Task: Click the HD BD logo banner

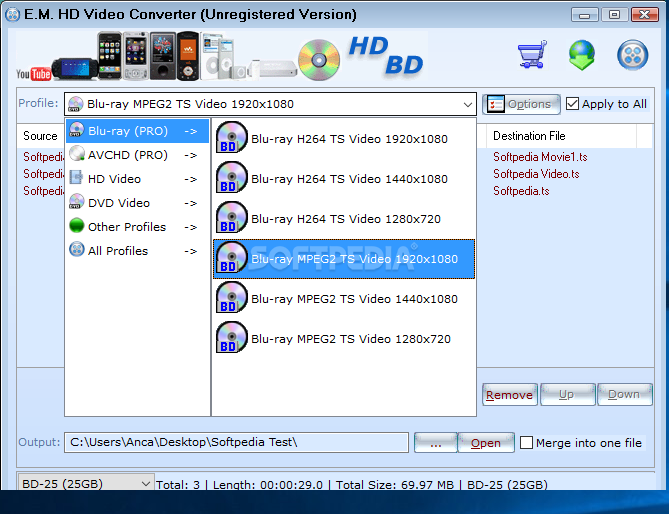Action: (x=386, y=55)
